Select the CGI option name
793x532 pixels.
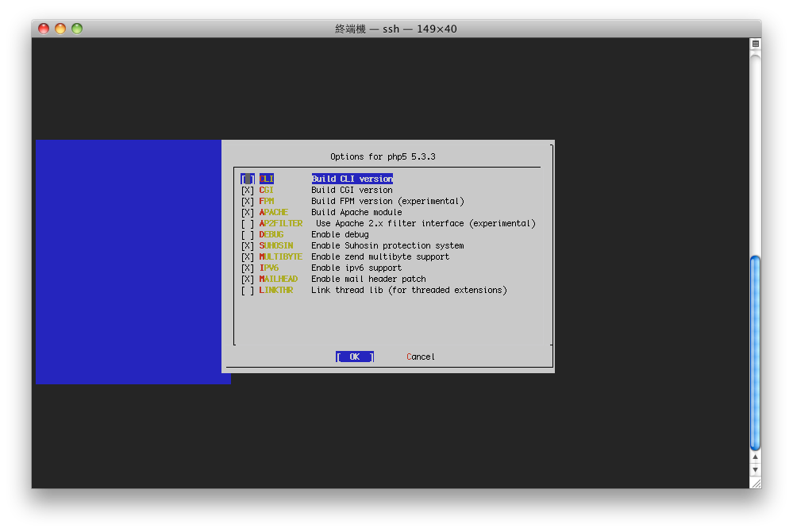point(266,190)
